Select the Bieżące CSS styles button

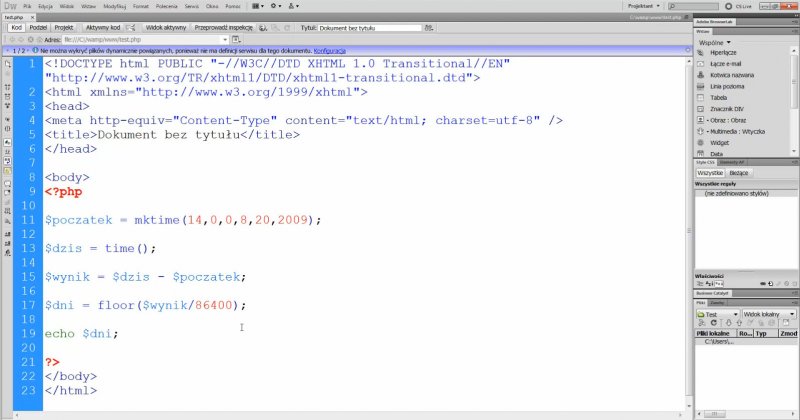point(741,172)
